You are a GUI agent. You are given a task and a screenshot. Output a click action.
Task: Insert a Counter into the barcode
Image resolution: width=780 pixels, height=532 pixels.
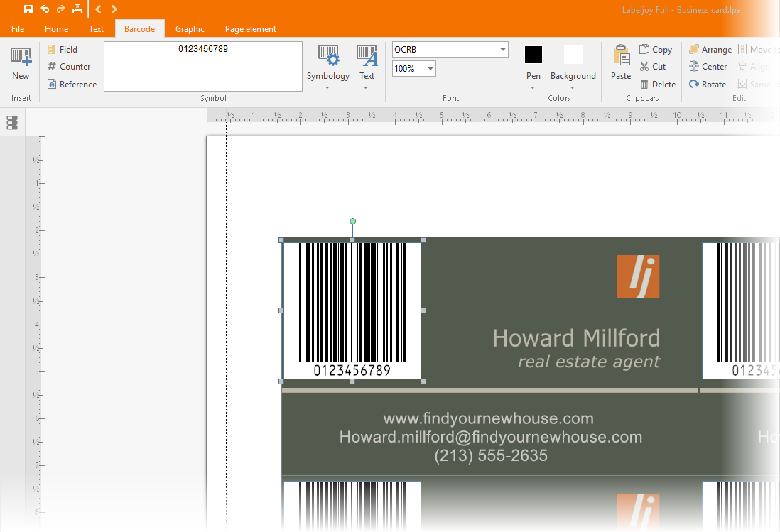(69, 67)
